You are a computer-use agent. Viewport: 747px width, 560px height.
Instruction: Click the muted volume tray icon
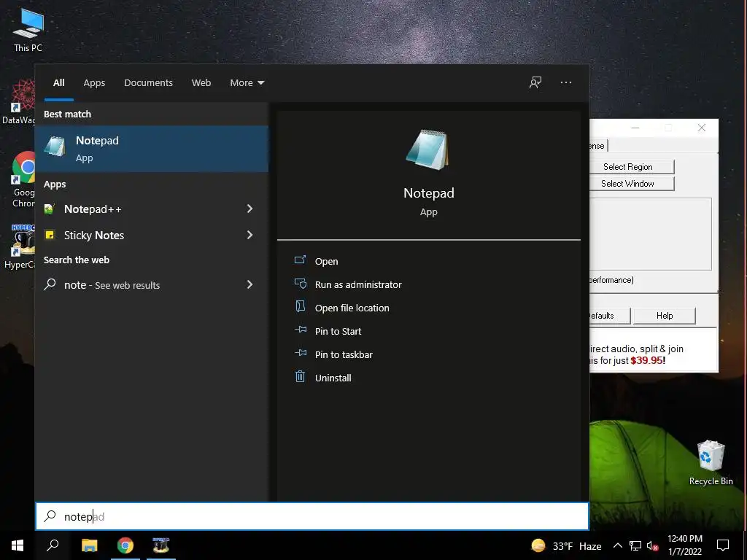(x=653, y=545)
